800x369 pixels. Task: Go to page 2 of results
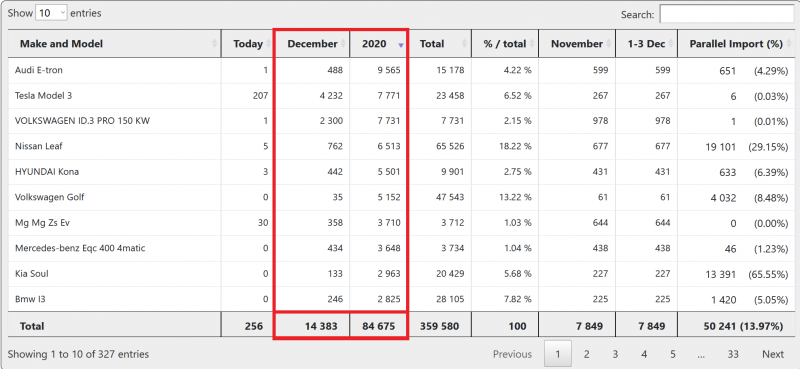pyautogui.click(x=587, y=354)
